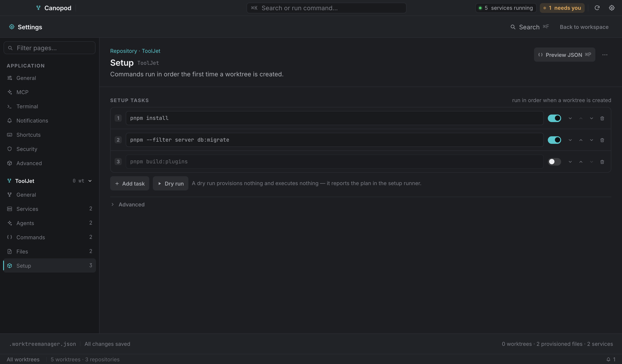This screenshot has height=364, width=622.
Task: Click the notification bell in status bar
Action: [x=608, y=359]
